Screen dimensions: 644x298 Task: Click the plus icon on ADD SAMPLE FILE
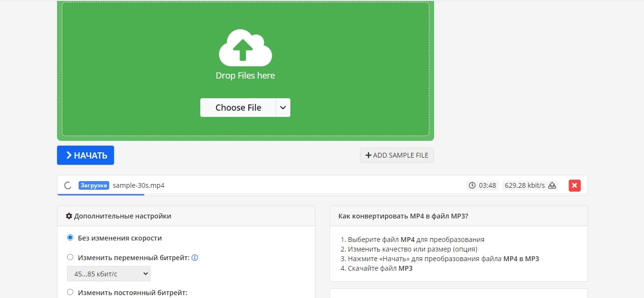tap(368, 155)
